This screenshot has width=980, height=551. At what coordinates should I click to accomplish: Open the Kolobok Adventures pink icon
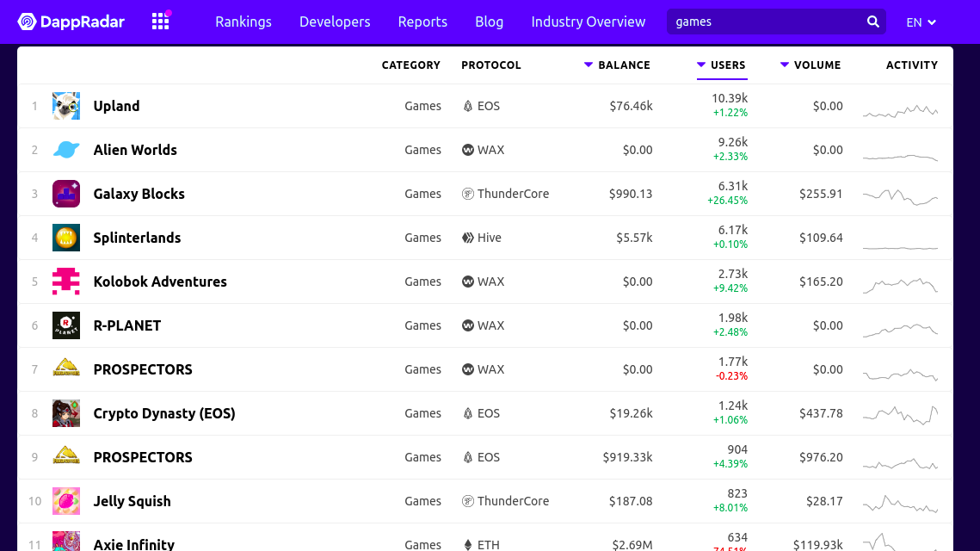[x=66, y=282]
